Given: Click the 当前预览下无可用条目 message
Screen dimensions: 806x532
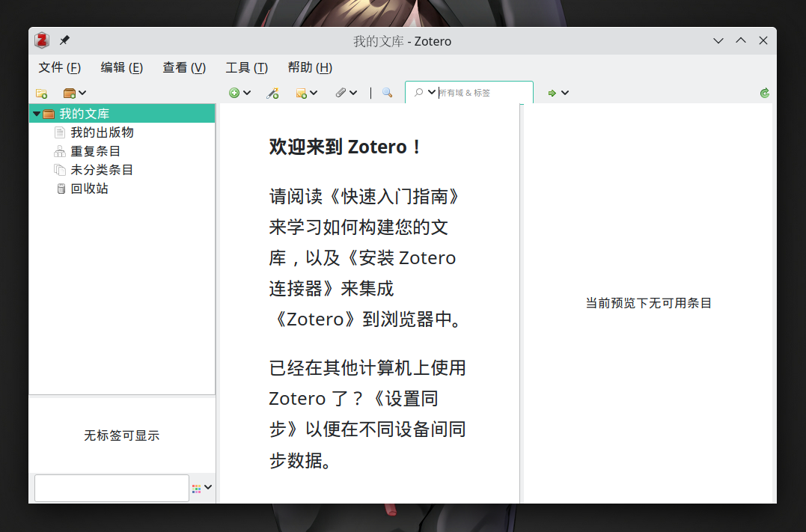Looking at the screenshot, I should coord(649,303).
